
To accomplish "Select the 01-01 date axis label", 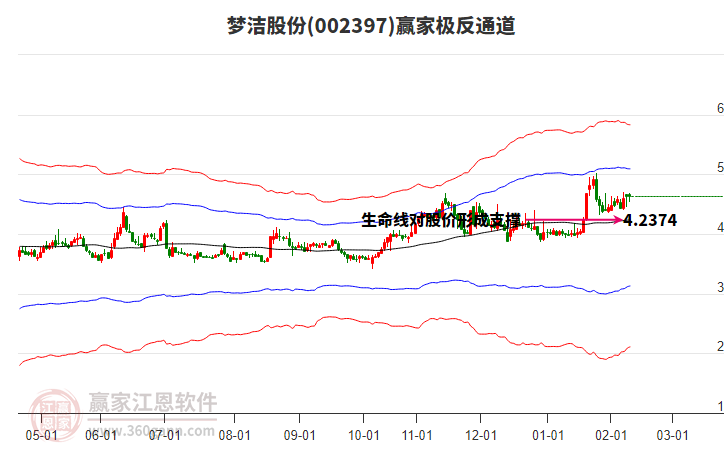I will 548,436.
